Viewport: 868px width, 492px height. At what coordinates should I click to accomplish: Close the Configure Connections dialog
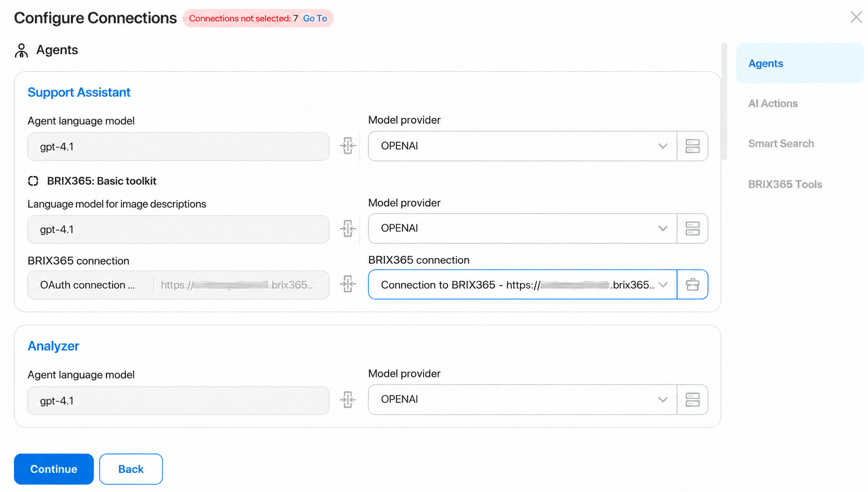coord(856,17)
